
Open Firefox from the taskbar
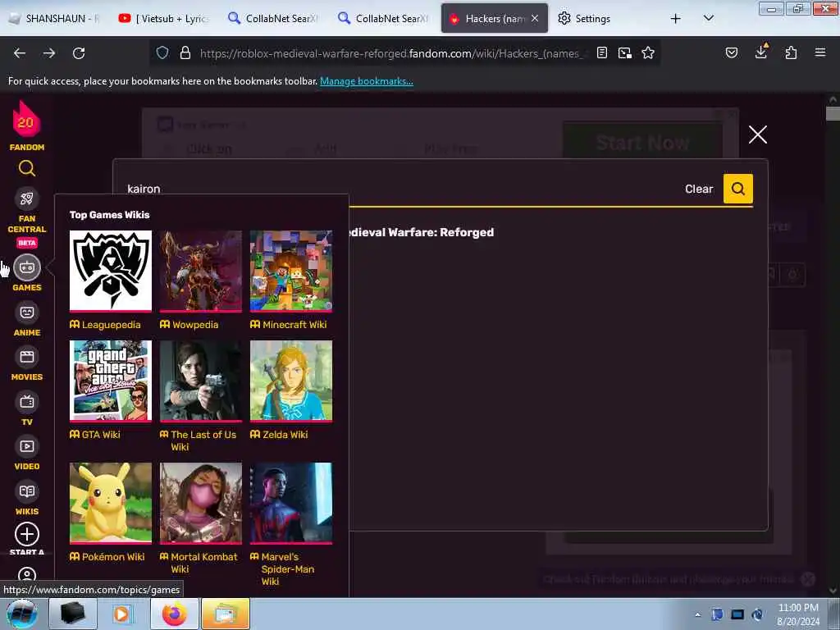[174, 614]
